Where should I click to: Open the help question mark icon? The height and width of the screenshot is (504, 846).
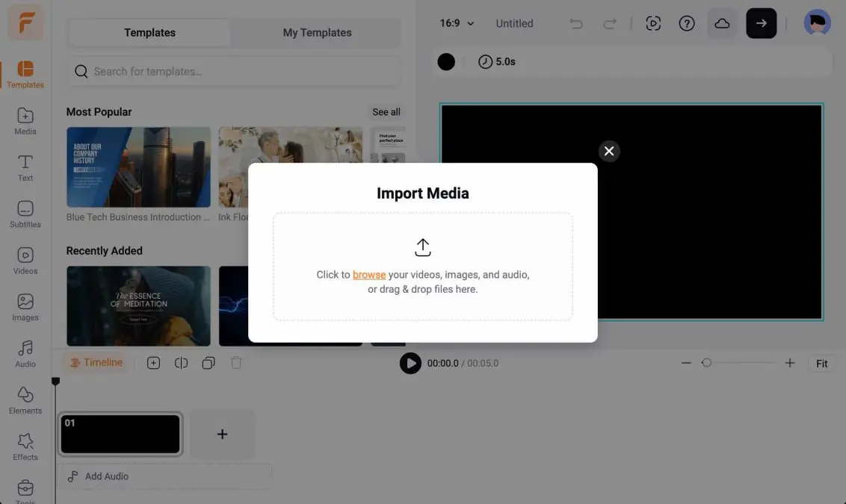click(x=686, y=23)
